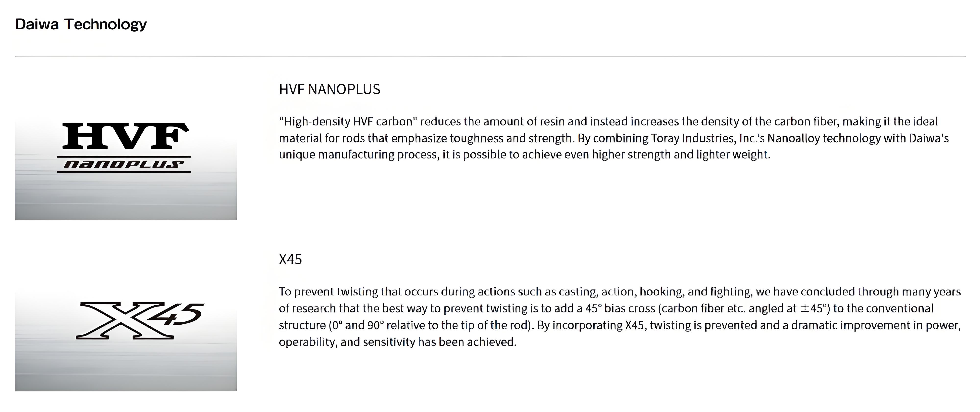Click the "Daiwa Technology" page heading
The height and width of the screenshot is (412, 980).
[81, 24]
